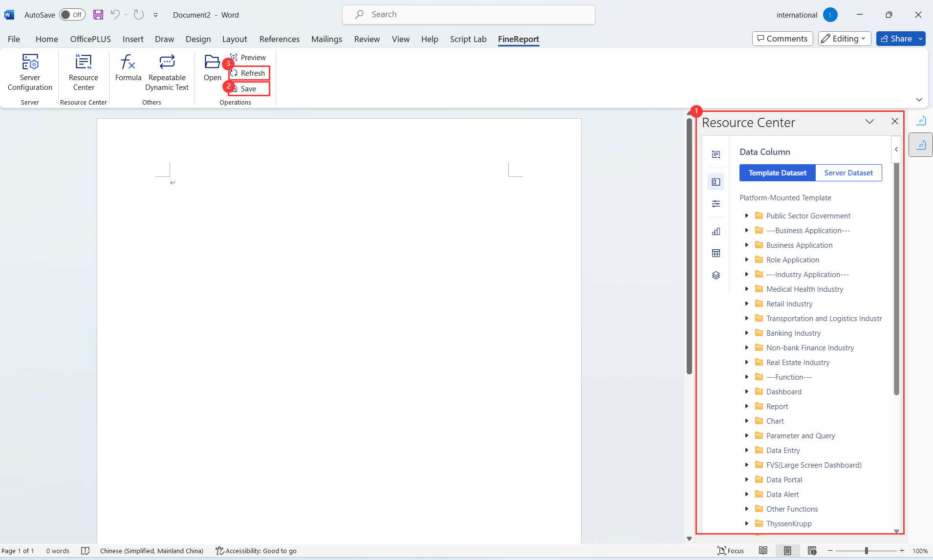Open the layers icon in the Resource Center sidebar

[716, 275]
